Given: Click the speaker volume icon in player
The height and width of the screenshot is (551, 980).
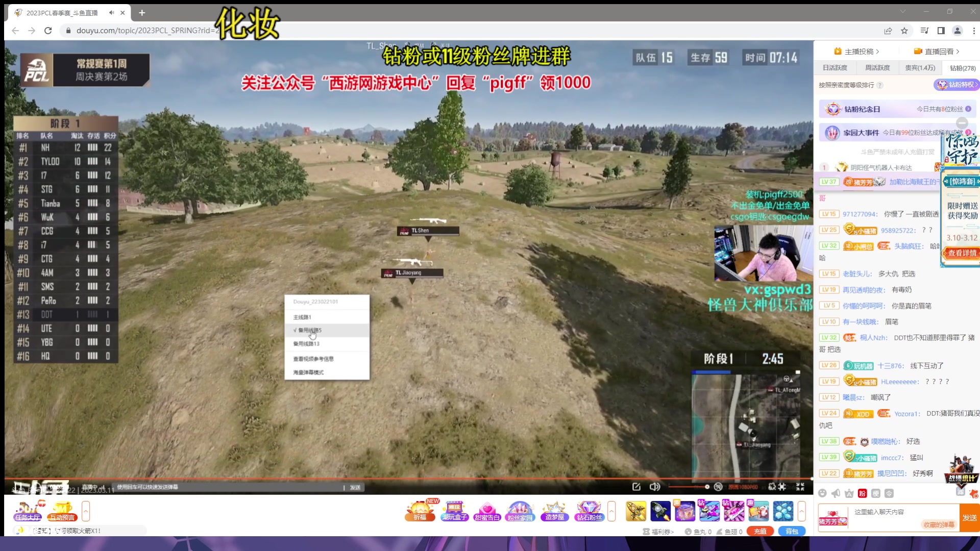Looking at the screenshot, I should tap(654, 487).
